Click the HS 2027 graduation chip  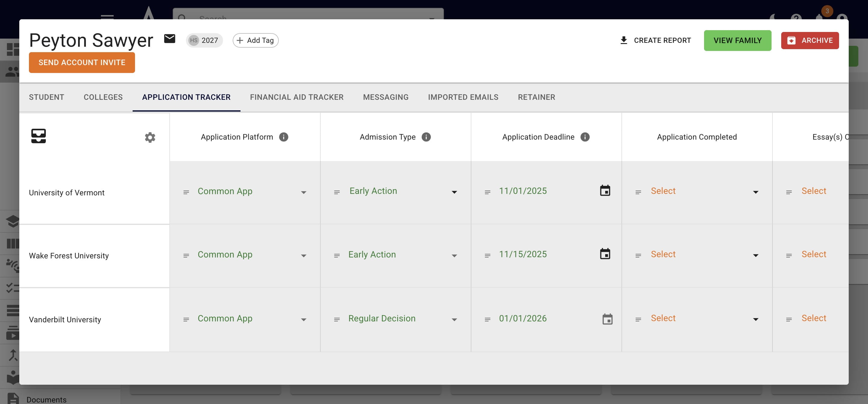pos(204,40)
